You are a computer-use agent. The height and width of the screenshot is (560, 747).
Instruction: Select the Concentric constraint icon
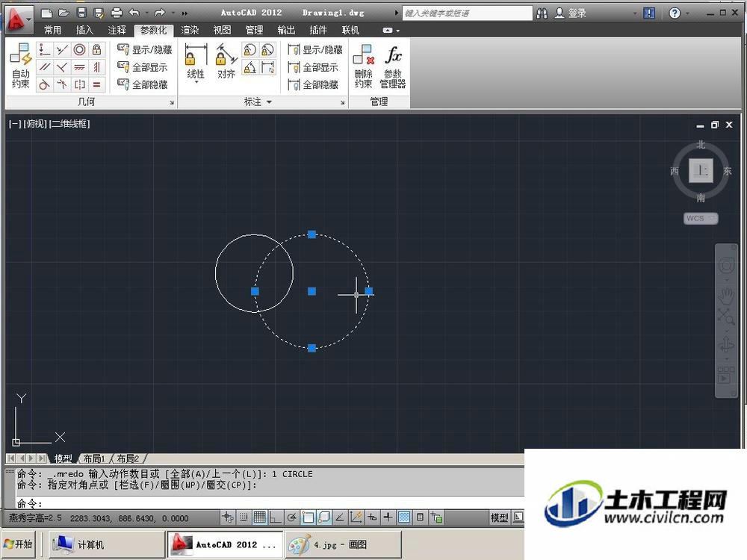coord(80,49)
